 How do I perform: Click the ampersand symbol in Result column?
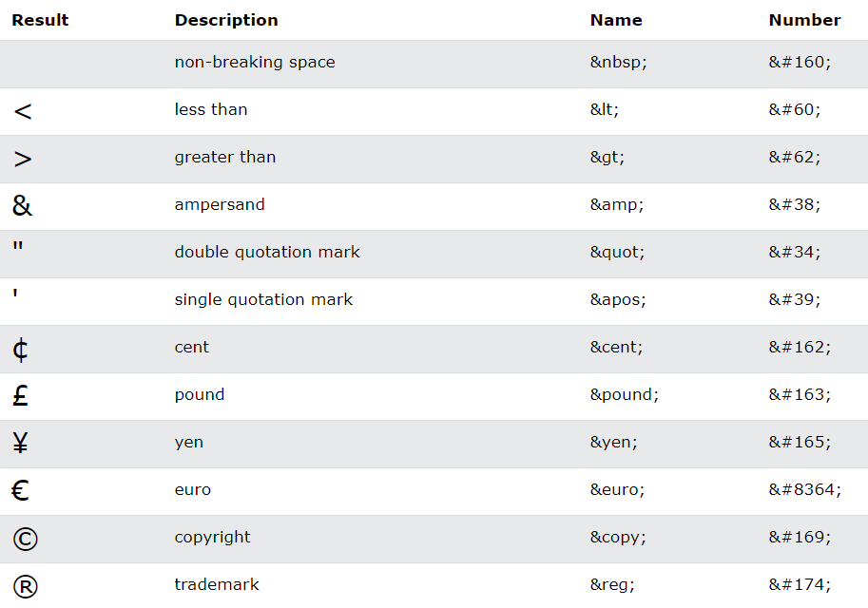point(22,205)
